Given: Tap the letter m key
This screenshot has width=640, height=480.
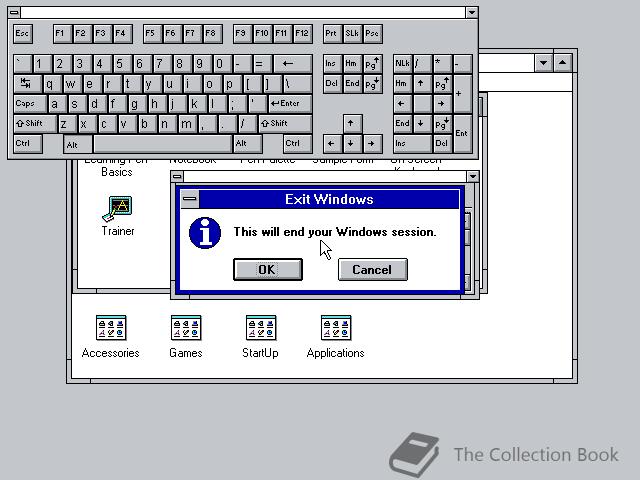Looking at the screenshot, I should (x=187, y=124).
